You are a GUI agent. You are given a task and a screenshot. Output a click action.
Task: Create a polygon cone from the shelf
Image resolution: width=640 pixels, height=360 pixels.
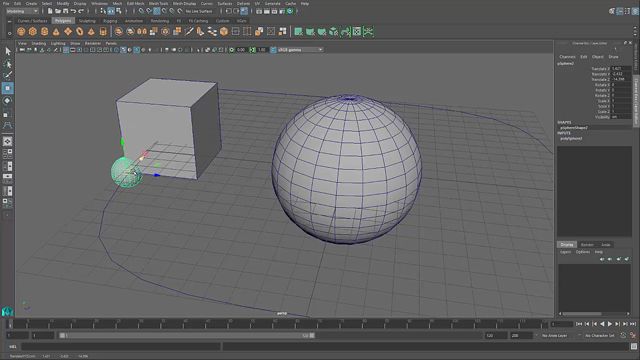point(56,31)
